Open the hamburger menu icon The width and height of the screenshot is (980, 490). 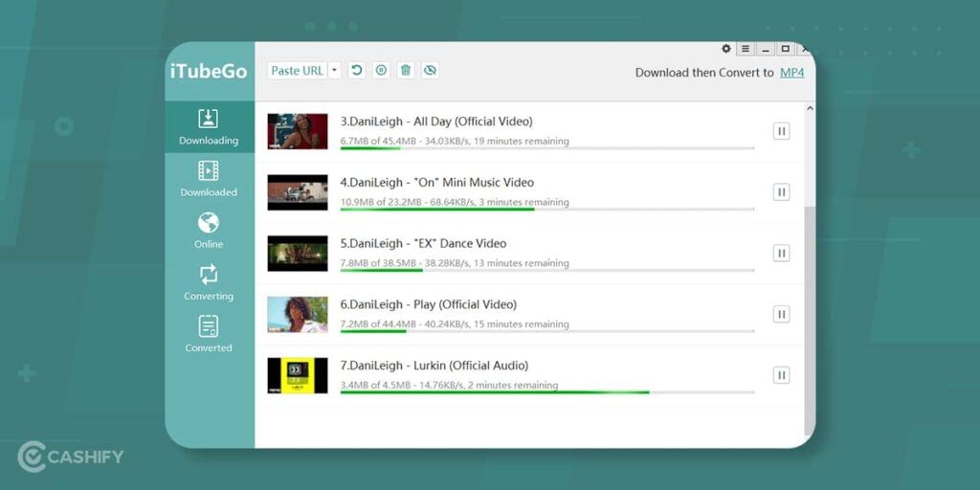745,49
